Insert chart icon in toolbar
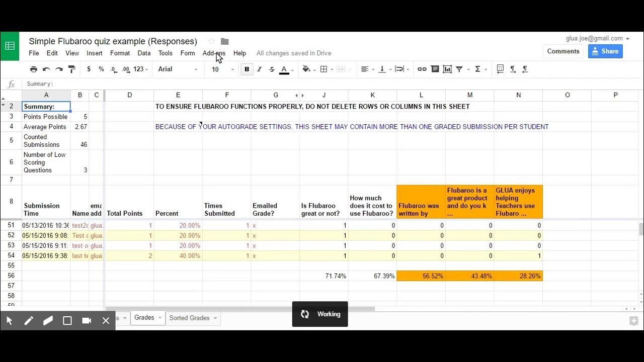Image resolution: width=644 pixels, height=362 pixels. tap(447, 69)
